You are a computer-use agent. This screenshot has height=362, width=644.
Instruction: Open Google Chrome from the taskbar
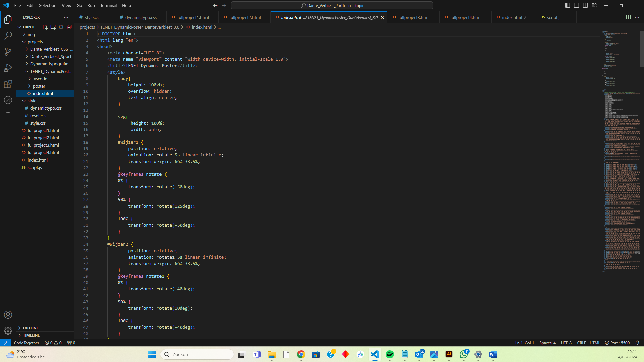coord(301,354)
